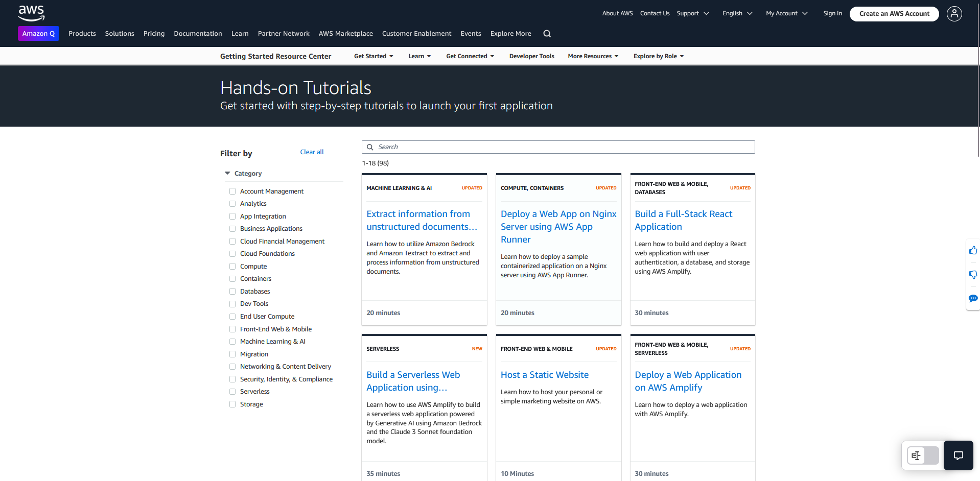Expand the More Resources dropdown
980x481 pixels.
tap(593, 56)
